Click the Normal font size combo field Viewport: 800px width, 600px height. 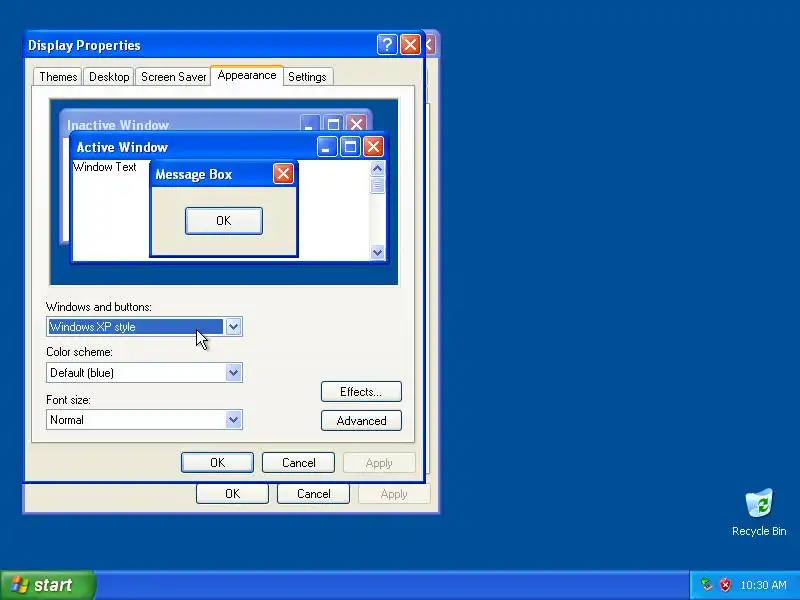click(144, 420)
